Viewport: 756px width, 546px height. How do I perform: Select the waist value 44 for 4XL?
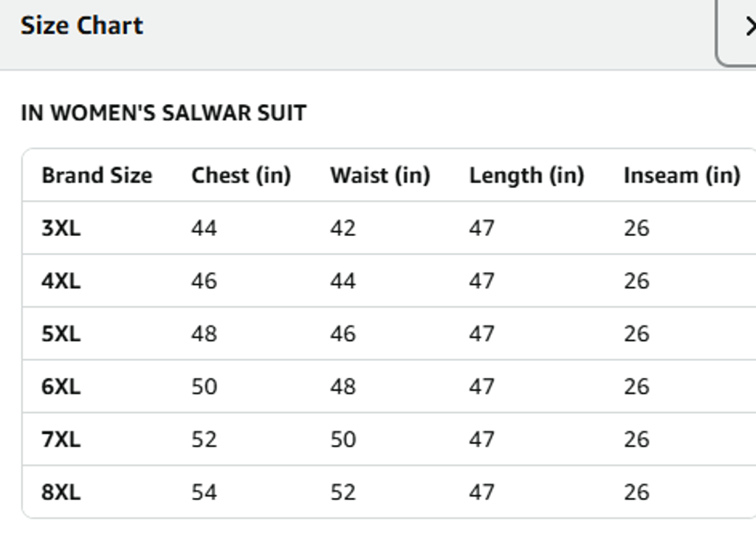point(343,281)
